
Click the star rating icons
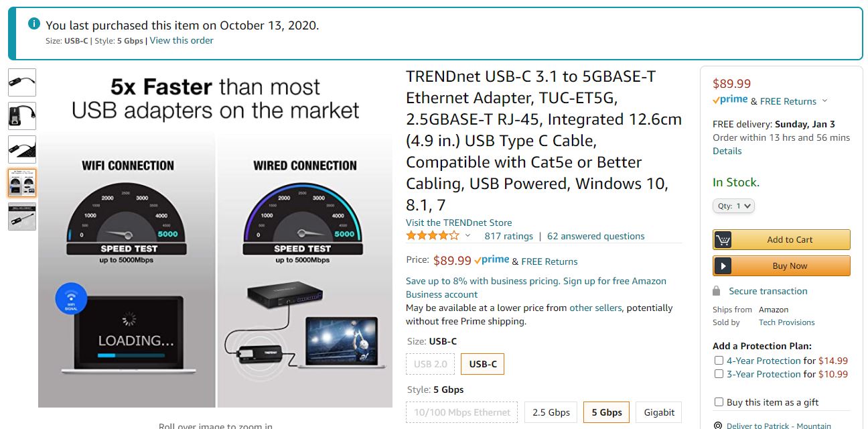tap(433, 236)
